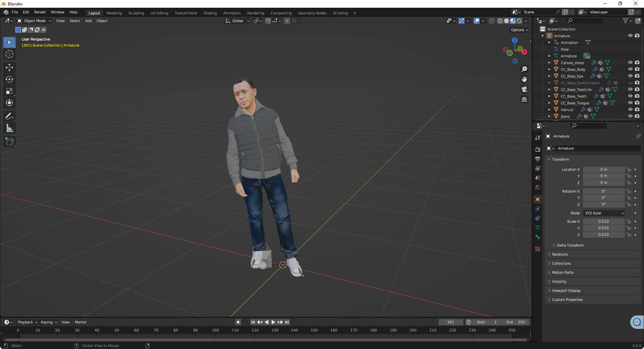Activate the Rotate tool
The height and width of the screenshot is (349, 644).
pos(9,79)
